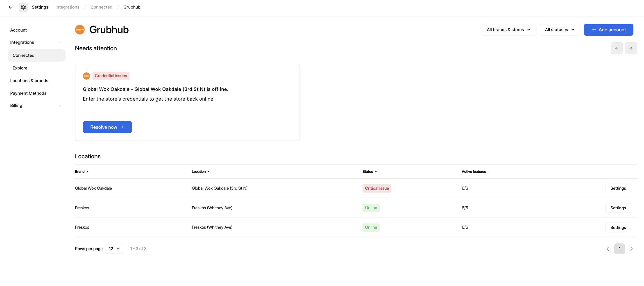Click the Needs attention heading
This screenshot has width=644, height=286.
pos(96,48)
